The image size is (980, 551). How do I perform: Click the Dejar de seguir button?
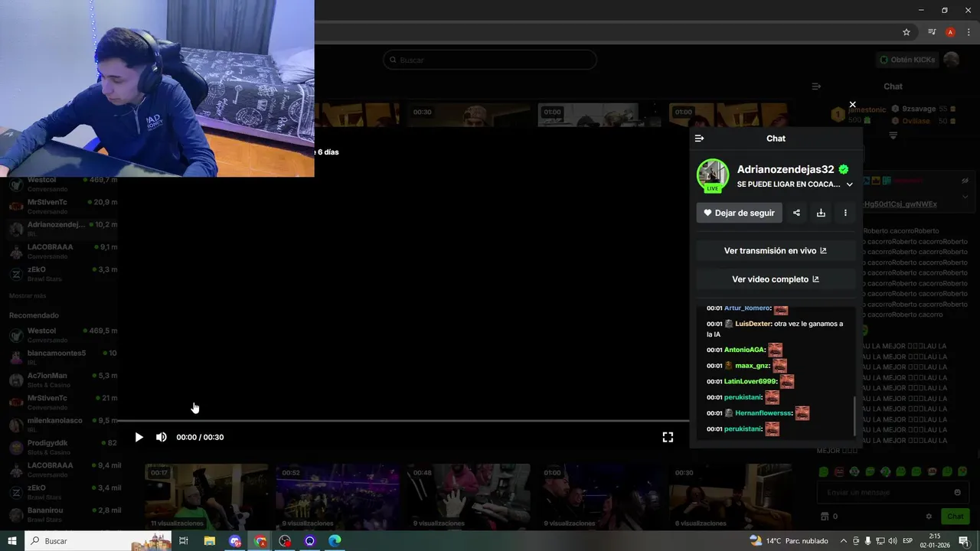pyautogui.click(x=739, y=213)
